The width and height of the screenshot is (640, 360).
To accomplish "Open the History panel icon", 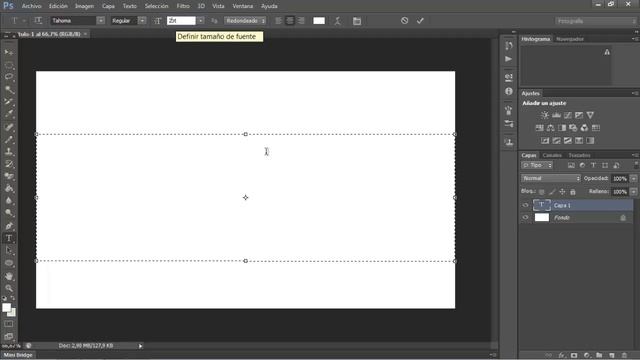I will (x=509, y=45).
